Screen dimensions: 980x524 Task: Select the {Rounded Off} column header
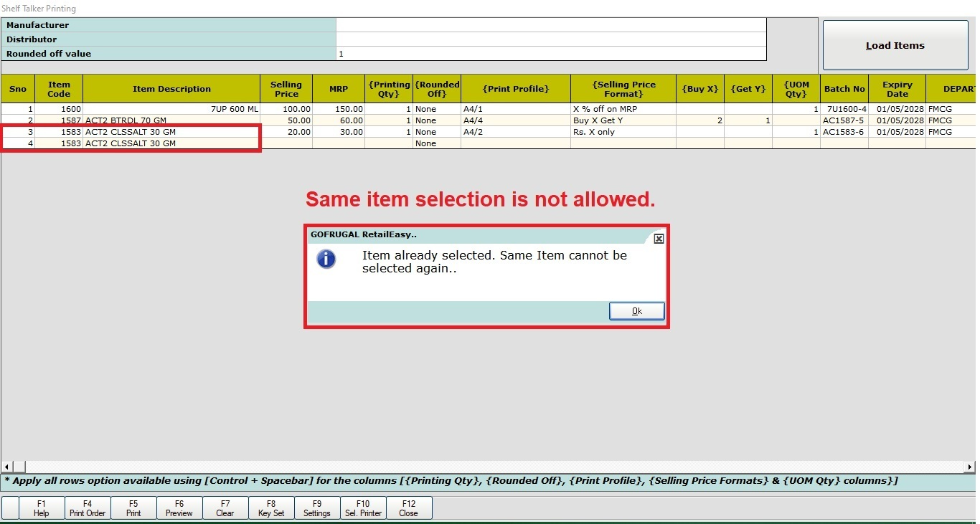click(x=437, y=89)
